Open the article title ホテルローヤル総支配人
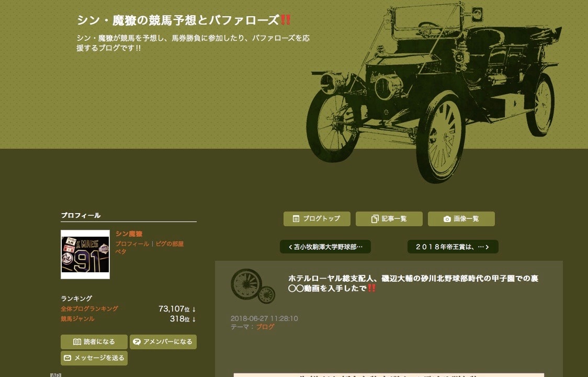The image size is (588, 377). (x=413, y=283)
